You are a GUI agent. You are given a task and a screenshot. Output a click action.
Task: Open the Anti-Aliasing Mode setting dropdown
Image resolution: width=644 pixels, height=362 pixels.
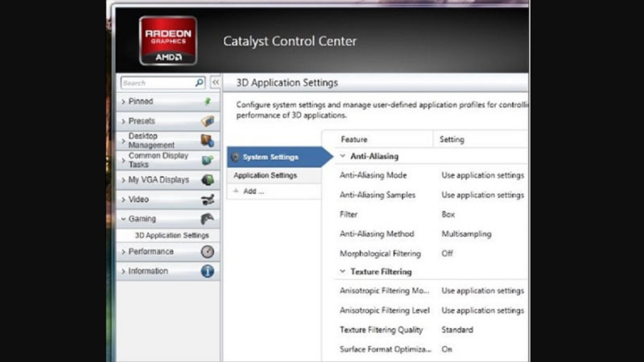click(x=482, y=175)
